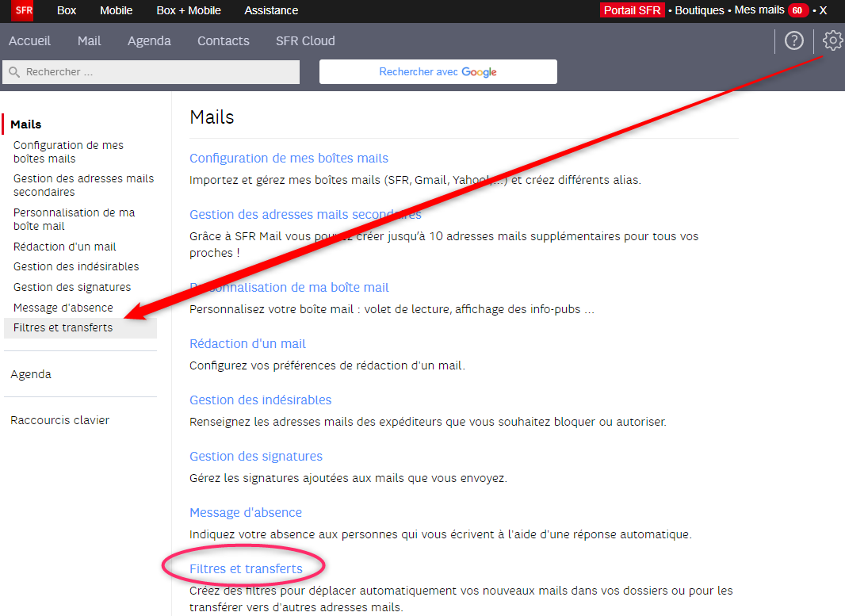Open the help question mark icon
Screen dimensions: 845x616
[x=793, y=40]
